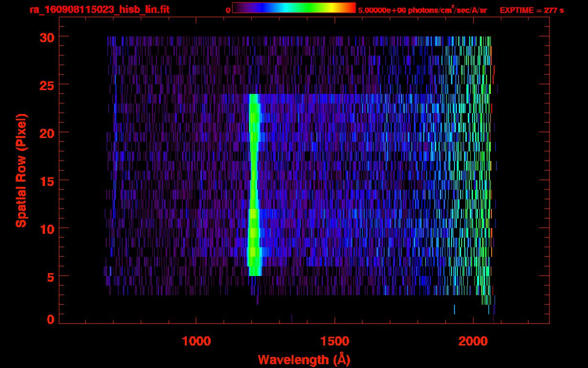Click the color bar minimum value 0
588x368 pixels.
coord(228,10)
